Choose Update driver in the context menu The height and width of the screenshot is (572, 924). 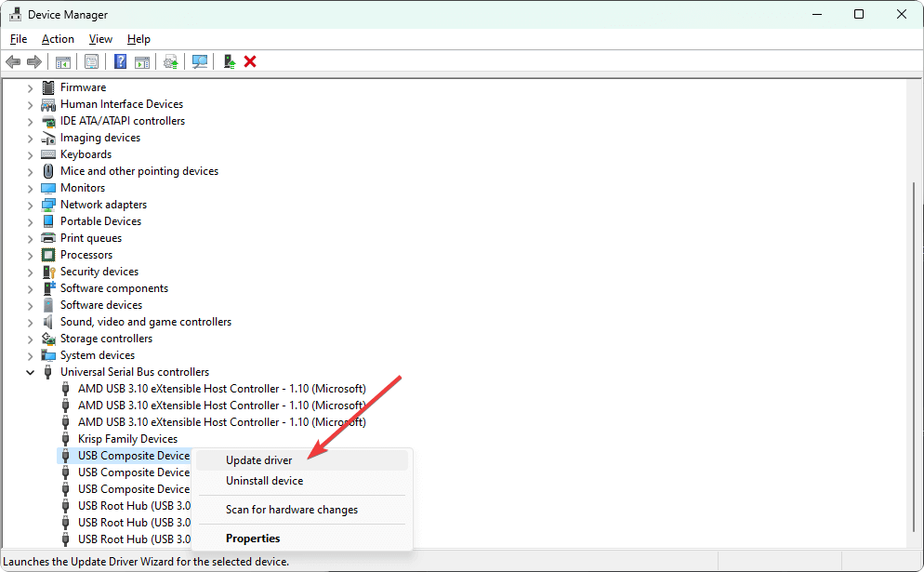coord(302,460)
